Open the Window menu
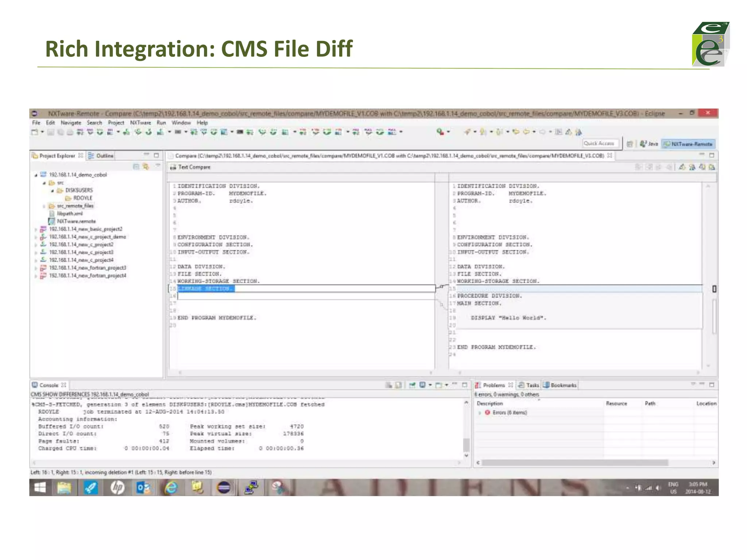This screenshot has height=560, width=747. 181,123
